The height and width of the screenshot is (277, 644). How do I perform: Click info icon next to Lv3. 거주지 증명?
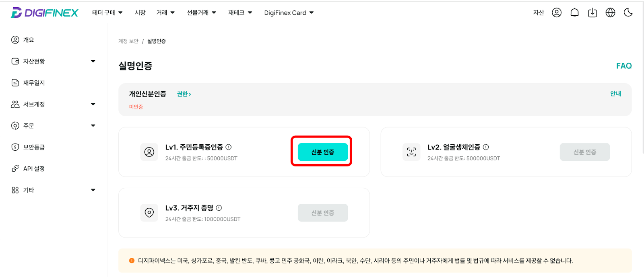219,208
